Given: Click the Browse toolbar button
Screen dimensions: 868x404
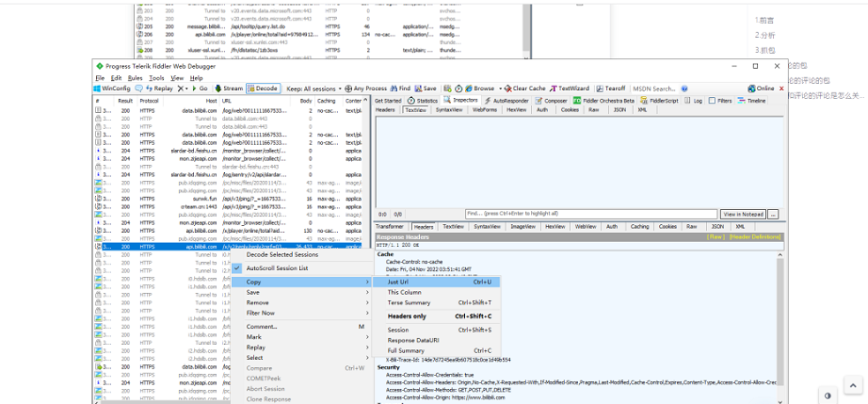Looking at the screenshot, I should click(x=480, y=89).
